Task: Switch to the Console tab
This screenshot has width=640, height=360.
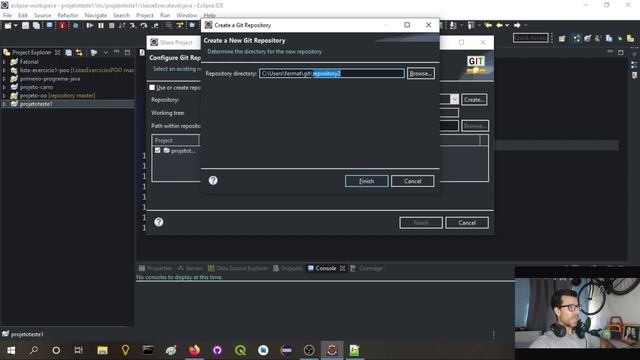Action: click(x=326, y=268)
